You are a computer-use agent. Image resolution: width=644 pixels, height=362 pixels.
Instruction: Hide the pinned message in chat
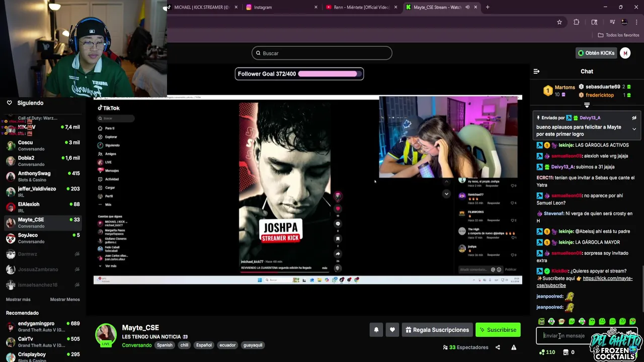tap(634, 118)
